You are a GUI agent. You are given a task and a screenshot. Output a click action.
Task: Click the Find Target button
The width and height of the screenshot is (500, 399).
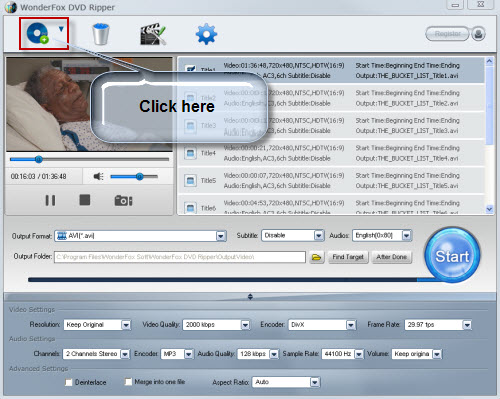pyautogui.click(x=348, y=257)
